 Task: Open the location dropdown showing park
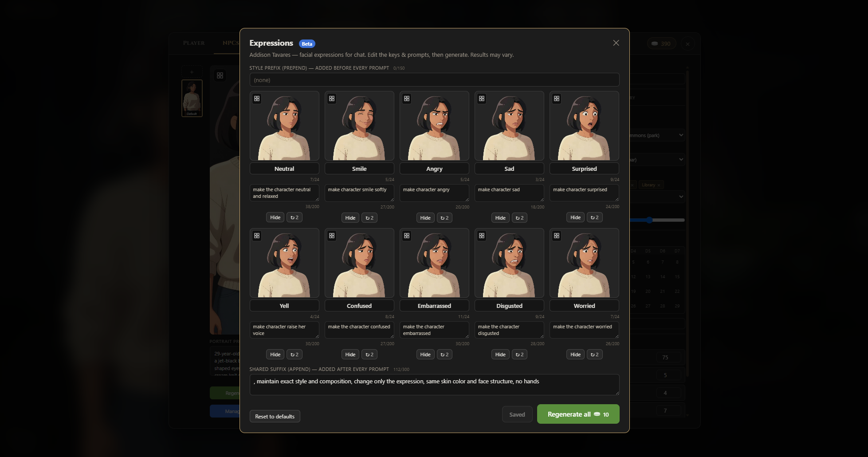[657, 135]
